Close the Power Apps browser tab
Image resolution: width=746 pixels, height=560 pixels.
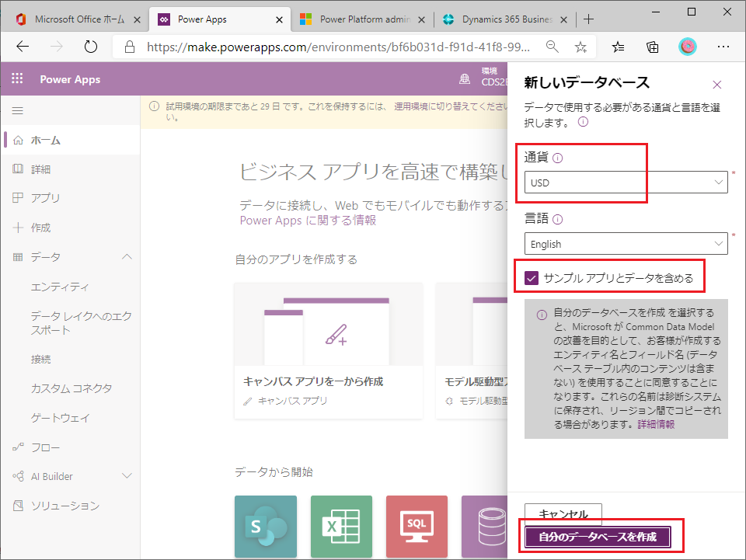point(279,19)
